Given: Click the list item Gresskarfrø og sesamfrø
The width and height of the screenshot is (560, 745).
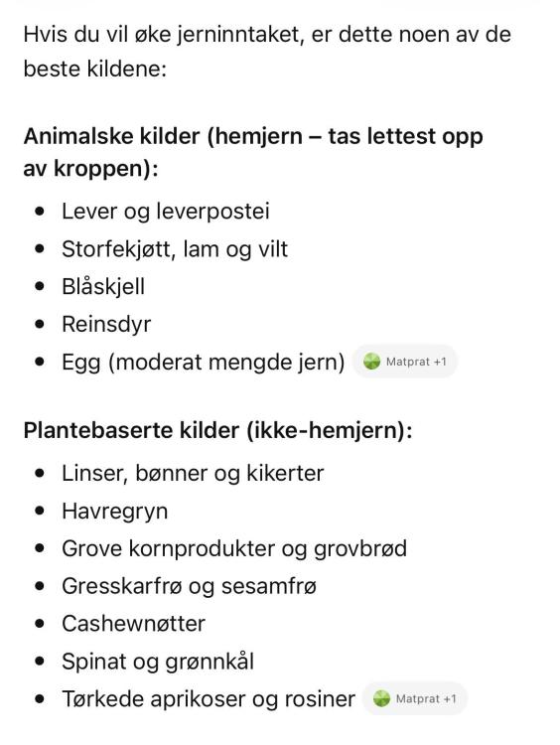Looking at the screenshot, I should click(189, 586).
